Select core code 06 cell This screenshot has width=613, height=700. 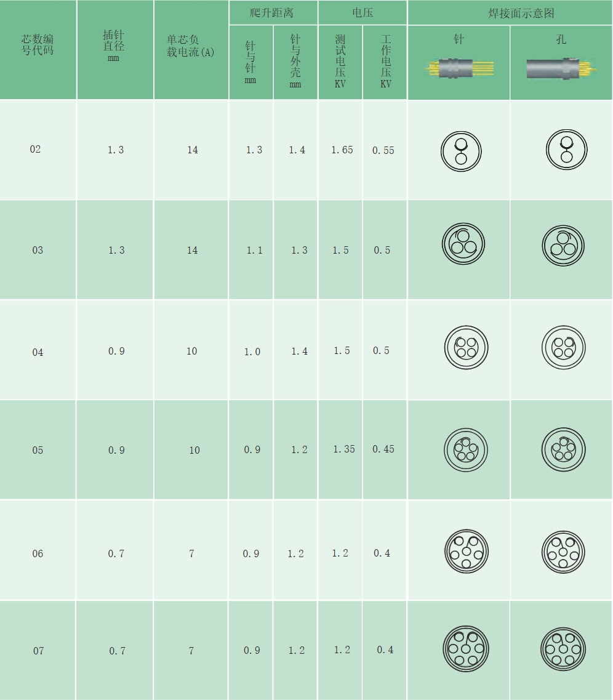(x=38, y=553)
